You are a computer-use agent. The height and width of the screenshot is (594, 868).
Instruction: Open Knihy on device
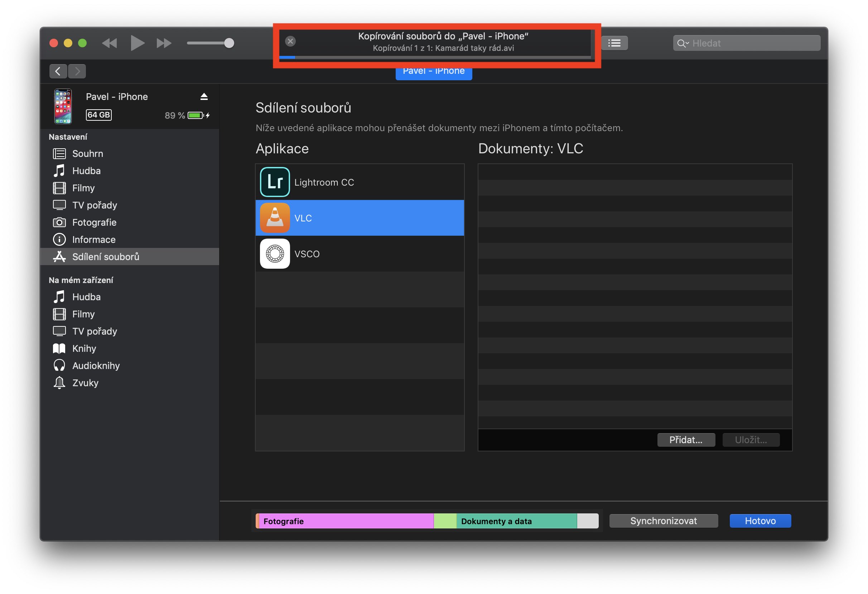pos(130,349)
